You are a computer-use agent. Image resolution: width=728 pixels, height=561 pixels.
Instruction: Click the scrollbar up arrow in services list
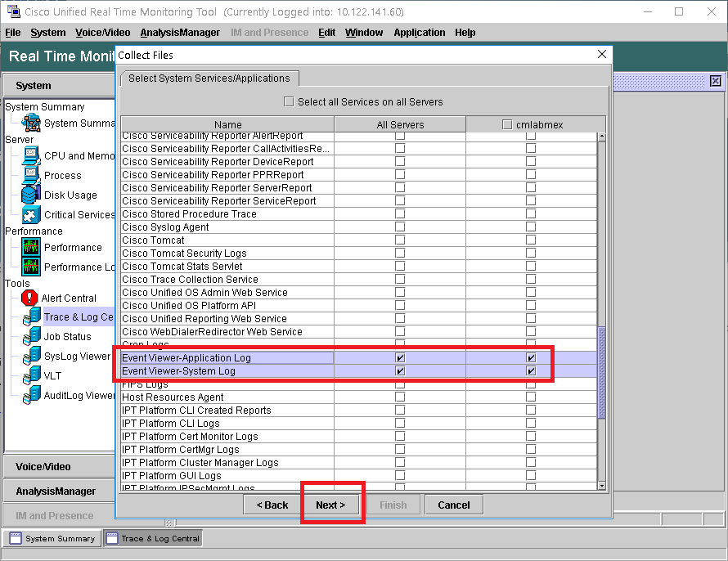pos(602,137)
